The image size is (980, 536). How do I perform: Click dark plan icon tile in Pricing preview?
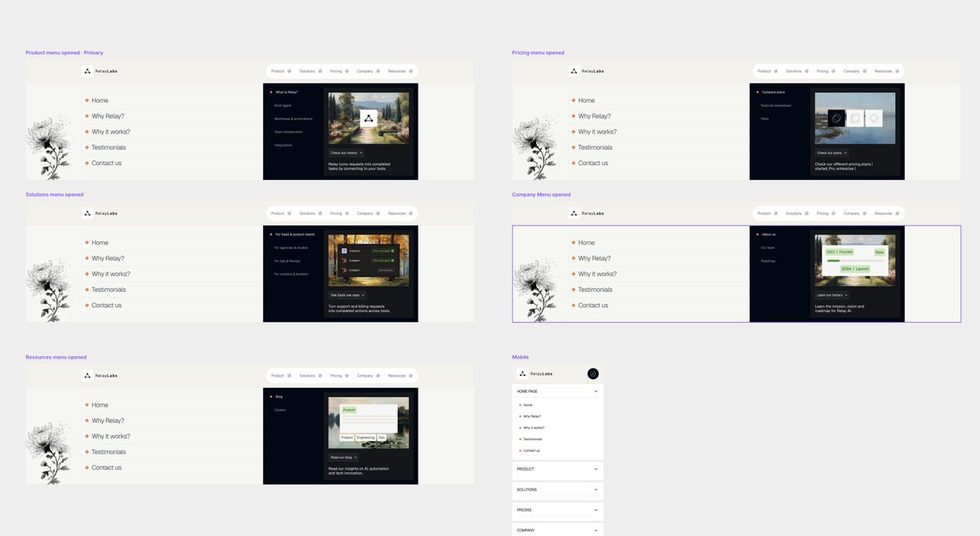click(x=836, y=118)
